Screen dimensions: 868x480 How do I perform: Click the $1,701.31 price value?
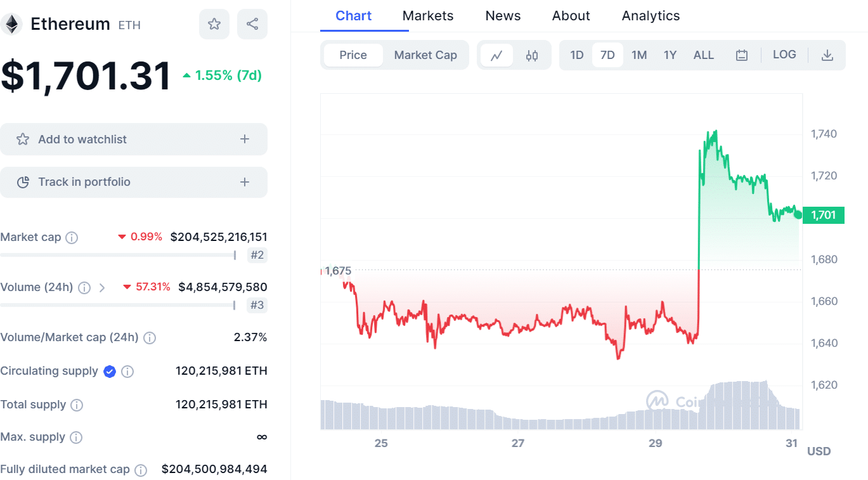click(x=86, y=76)
